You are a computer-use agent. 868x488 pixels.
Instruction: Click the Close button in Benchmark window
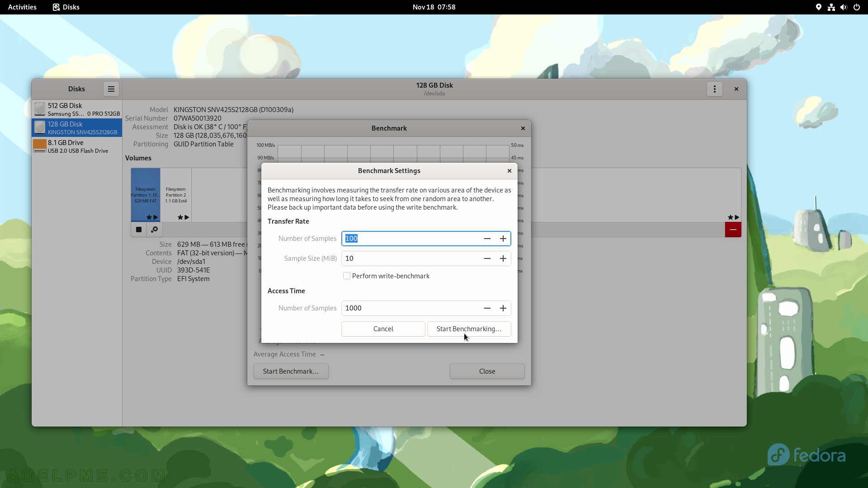[487, 371]
